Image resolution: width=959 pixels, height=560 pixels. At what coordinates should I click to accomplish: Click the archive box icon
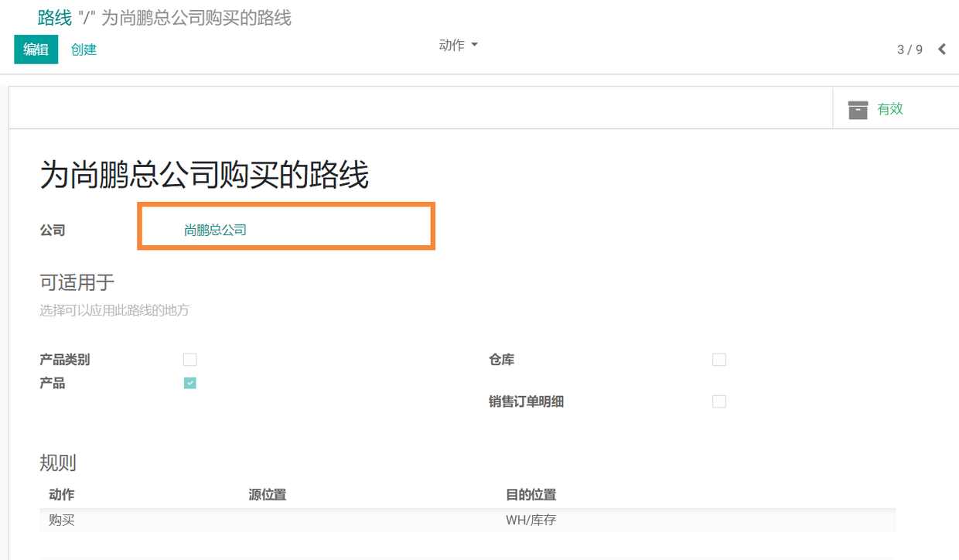(x=858, y=110)
